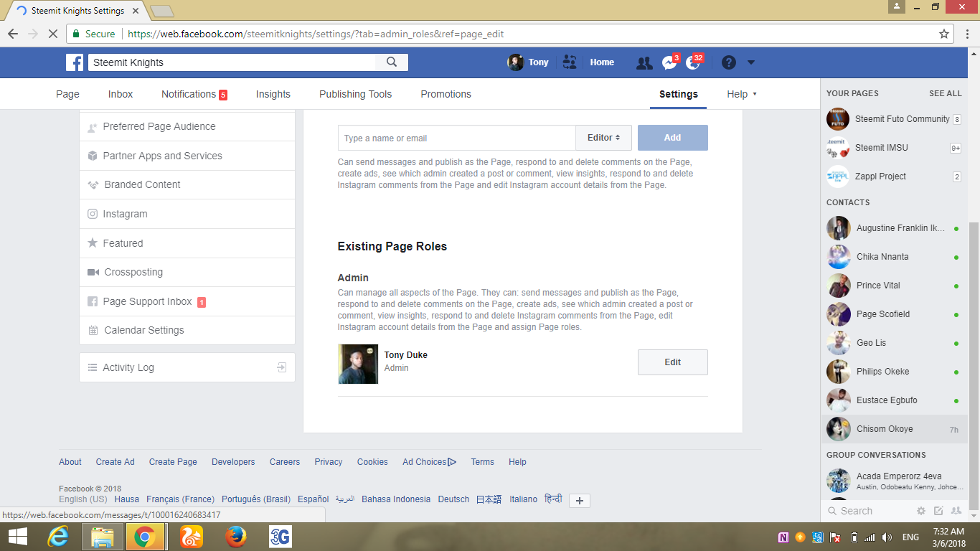
Task: Open Chrome menu three dots
Action: (x=967, y=34)
